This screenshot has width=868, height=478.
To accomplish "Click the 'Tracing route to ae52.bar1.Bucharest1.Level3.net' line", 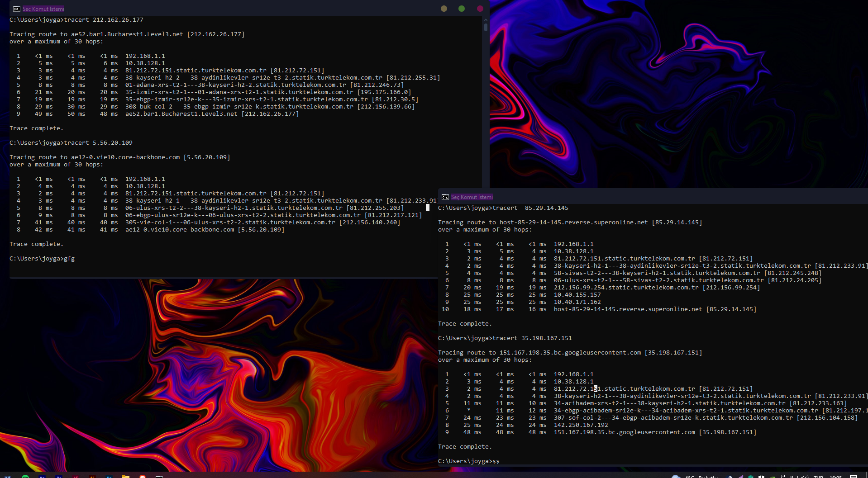I will [x=127, y=34].
